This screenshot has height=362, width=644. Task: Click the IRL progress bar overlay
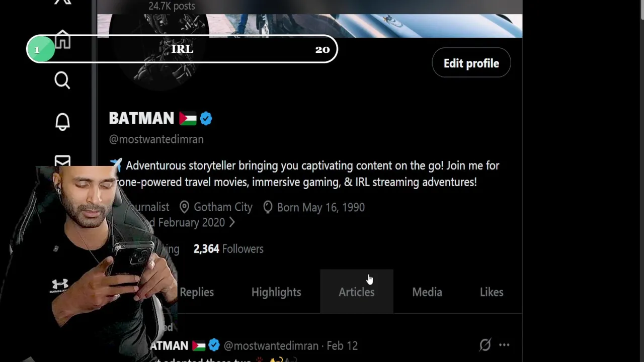click(182, 49)
